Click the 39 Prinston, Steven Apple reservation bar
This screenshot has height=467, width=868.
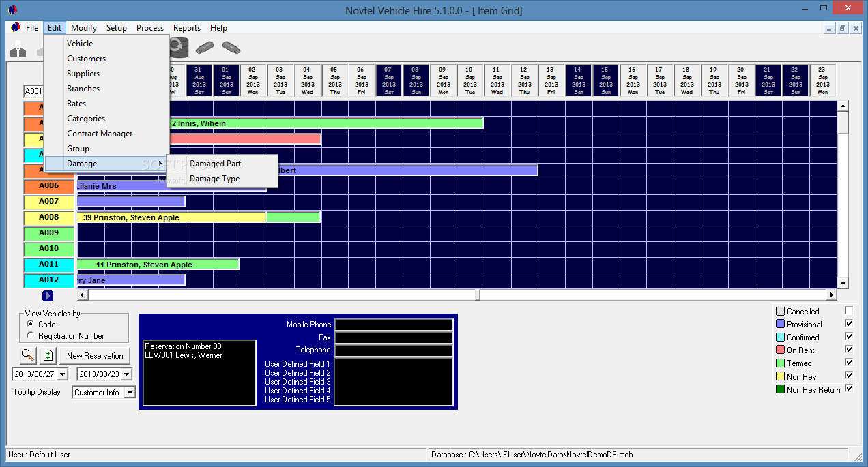pos(172,217)
